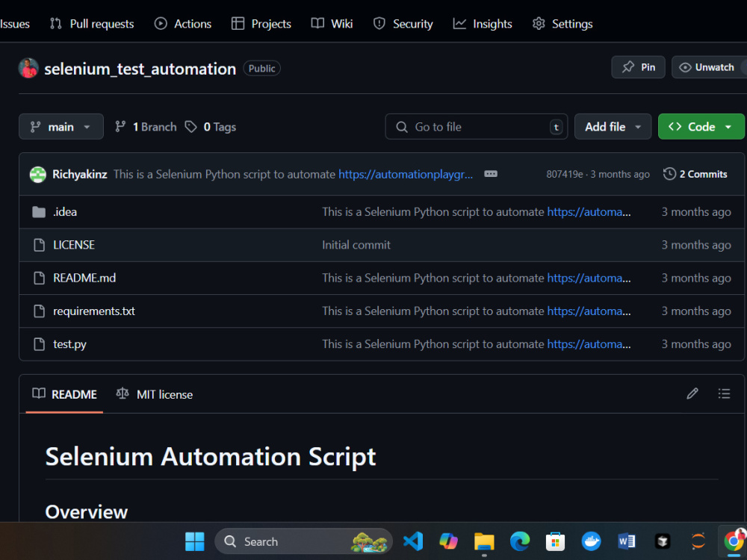Open the README.md file

point(84,278)
